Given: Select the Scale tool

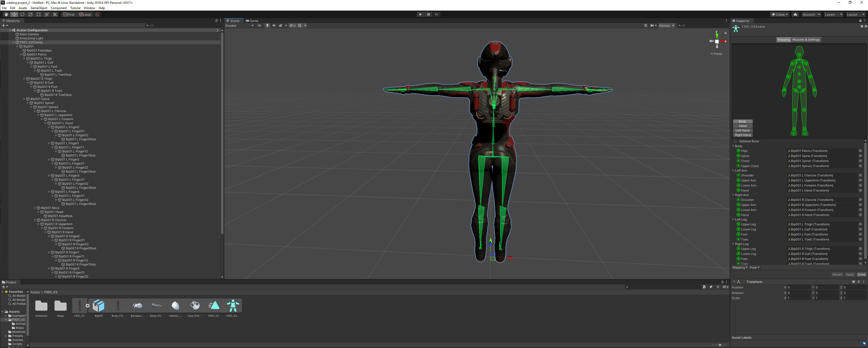Looking at the screenshot, I should point(30,14).
